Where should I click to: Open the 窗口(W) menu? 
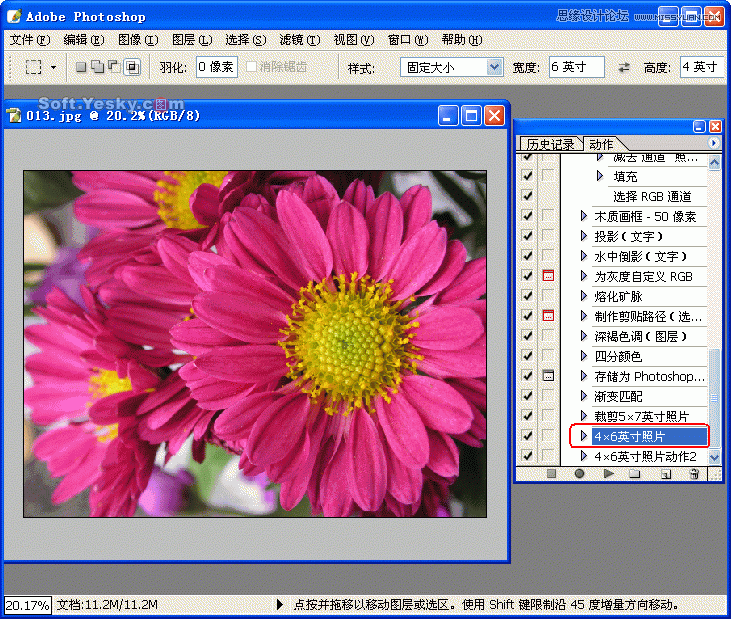click(408, 40)
